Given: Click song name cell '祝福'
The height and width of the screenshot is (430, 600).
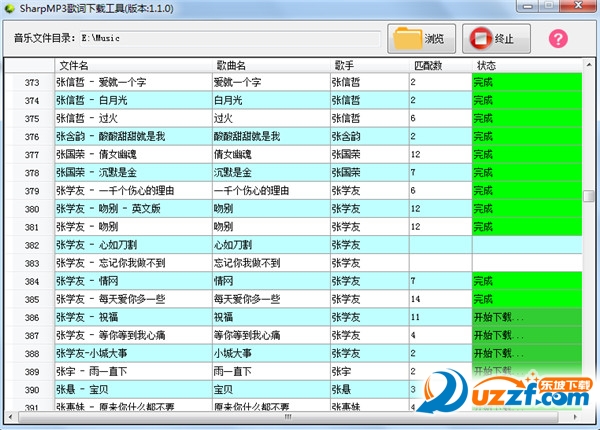Looking at the screenshot, I should [271, 317].
